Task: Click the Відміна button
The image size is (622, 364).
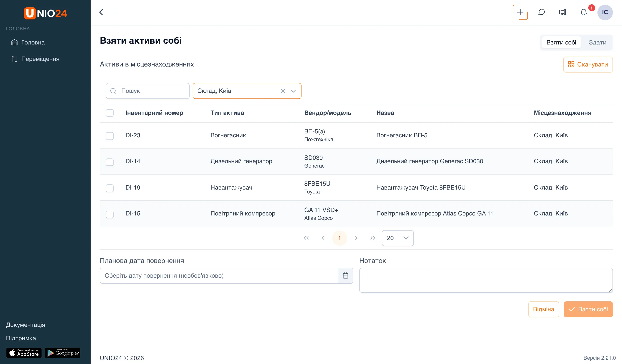Action: [544, 309]
